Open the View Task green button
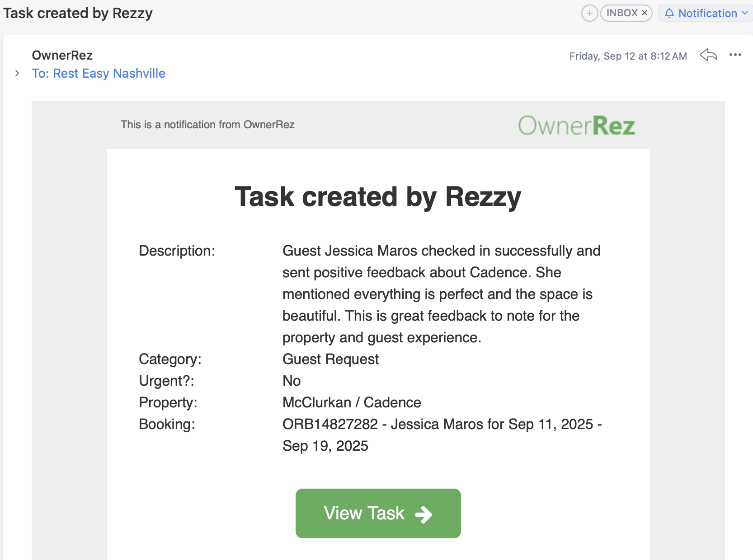 pos(378,513)
